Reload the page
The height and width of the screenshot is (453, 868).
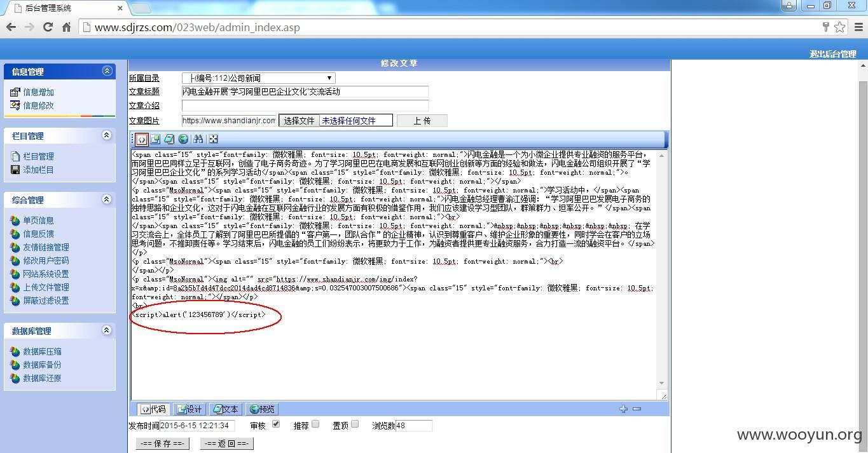tap(48, 27)
